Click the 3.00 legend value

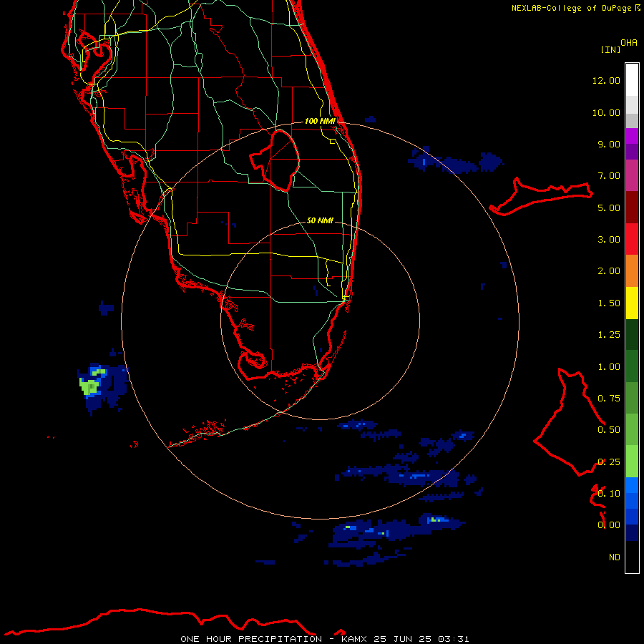(609, 240)
